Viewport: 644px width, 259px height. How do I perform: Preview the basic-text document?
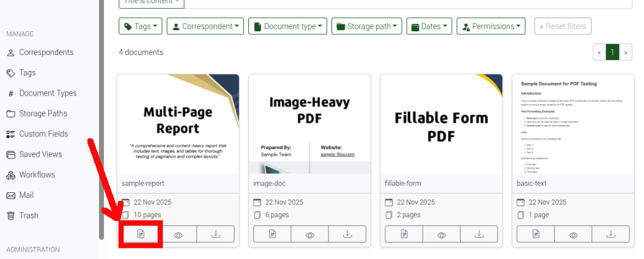click(x=573, y=234)
